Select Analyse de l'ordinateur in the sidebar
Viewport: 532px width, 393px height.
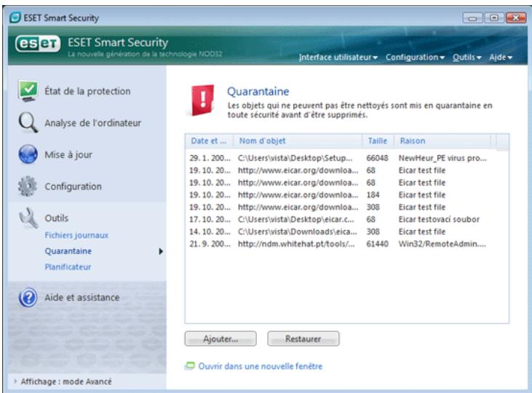click(92, 123)
